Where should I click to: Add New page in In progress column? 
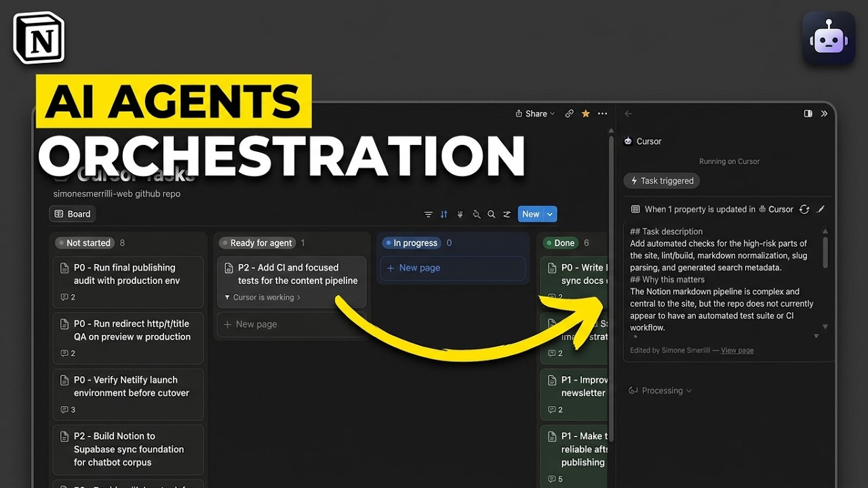point(453,268)
